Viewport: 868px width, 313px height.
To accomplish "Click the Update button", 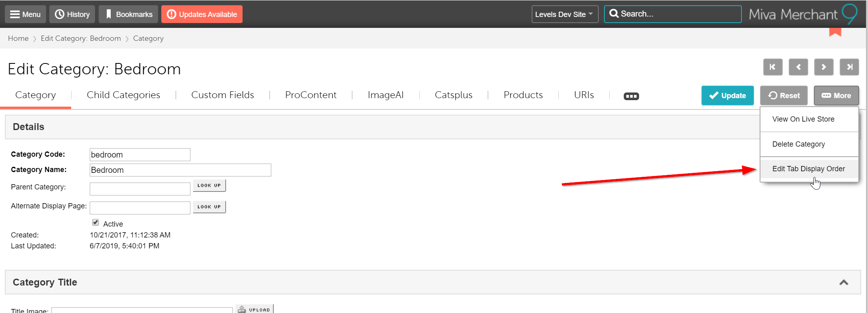I will click(727, 96).
